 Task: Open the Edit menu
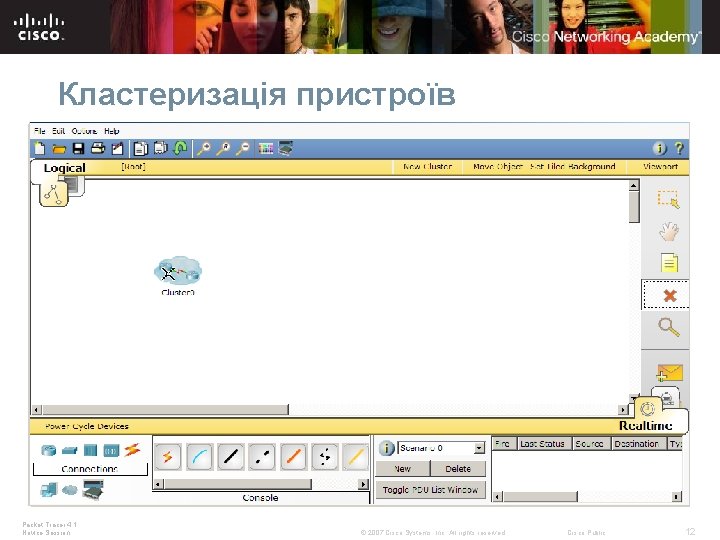pyautogui.click(x=58, y=131)
